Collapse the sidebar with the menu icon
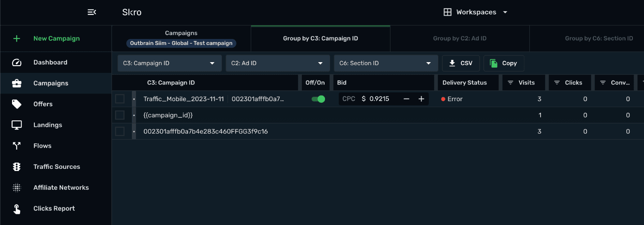Screen dimensions: 644x225 (91, 12)
